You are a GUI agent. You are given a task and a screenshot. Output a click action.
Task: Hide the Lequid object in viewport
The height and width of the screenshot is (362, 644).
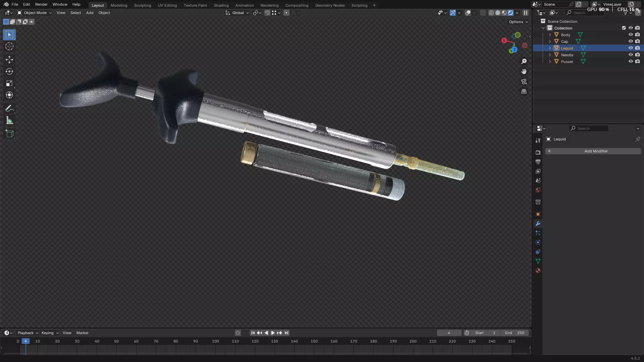pyautogui.click(x=631, y=48)
